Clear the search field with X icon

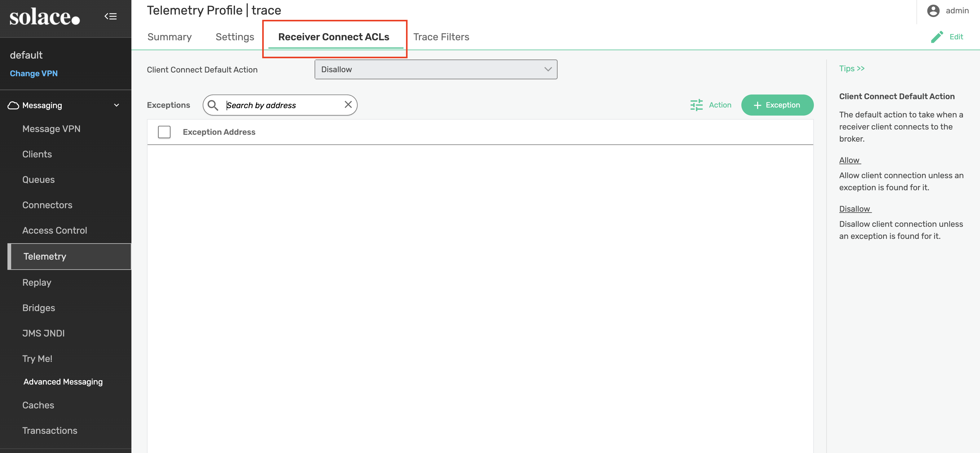coord(348,105)
